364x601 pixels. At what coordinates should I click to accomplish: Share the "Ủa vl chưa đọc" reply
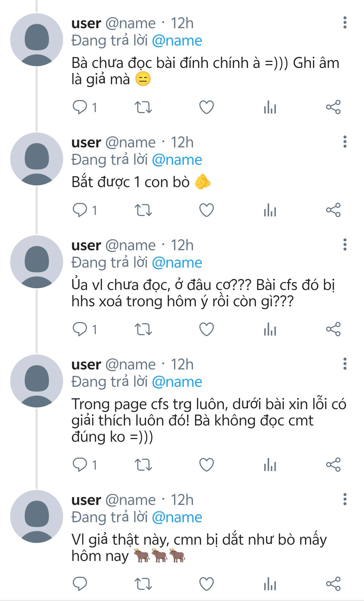(x=333, y=329)
